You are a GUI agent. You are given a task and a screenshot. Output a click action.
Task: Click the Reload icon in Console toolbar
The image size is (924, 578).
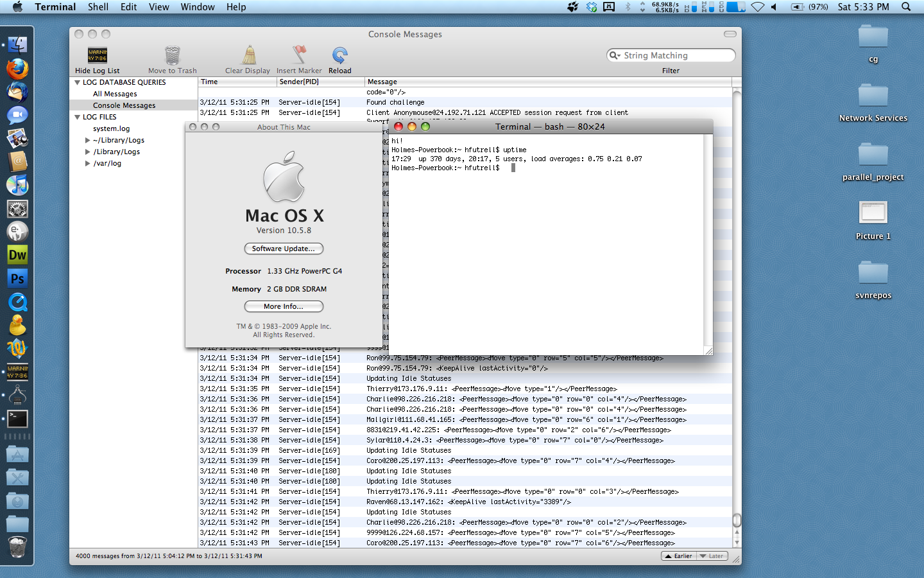(x=340, y=55)
